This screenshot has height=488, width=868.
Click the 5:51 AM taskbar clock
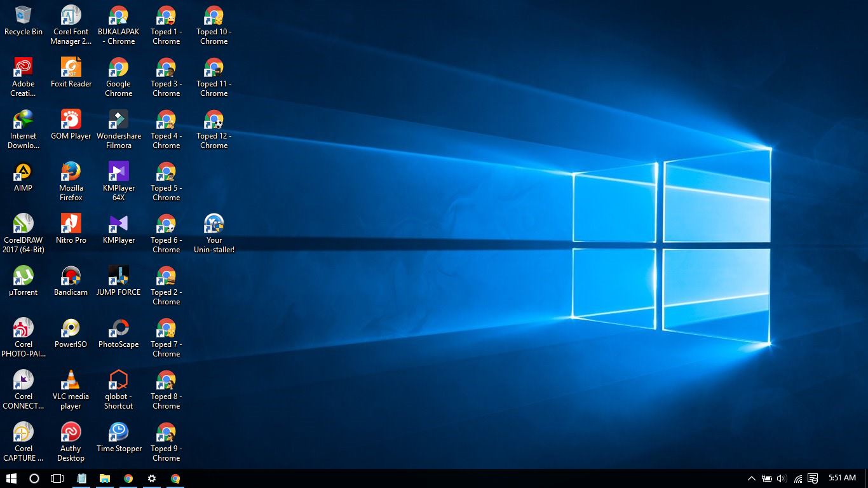click(842, 478)
